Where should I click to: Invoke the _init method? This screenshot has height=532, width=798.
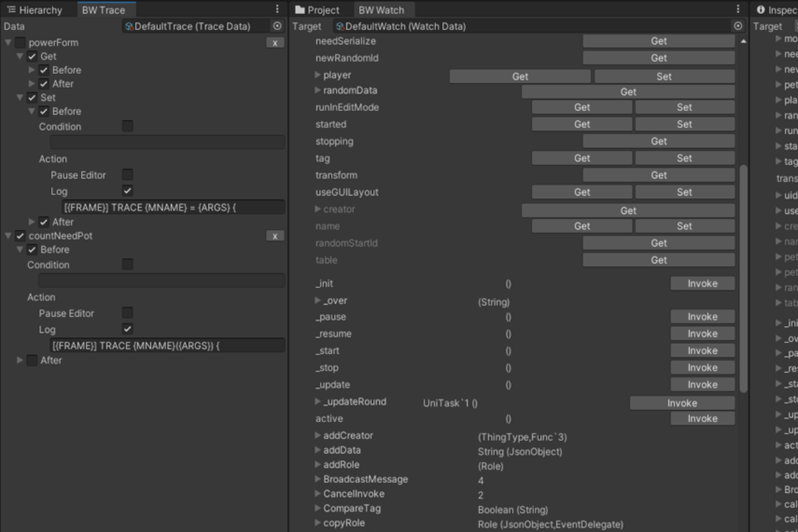point(702,283)
